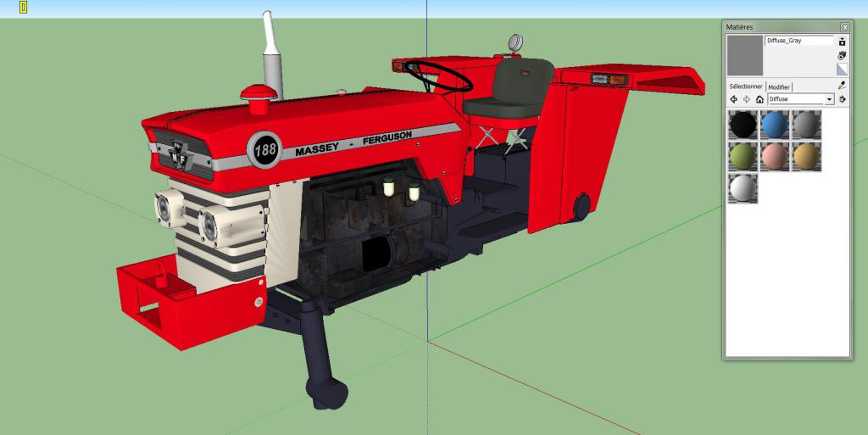
Task: Switch to the Modifier tab
Action: click(779, 86)
